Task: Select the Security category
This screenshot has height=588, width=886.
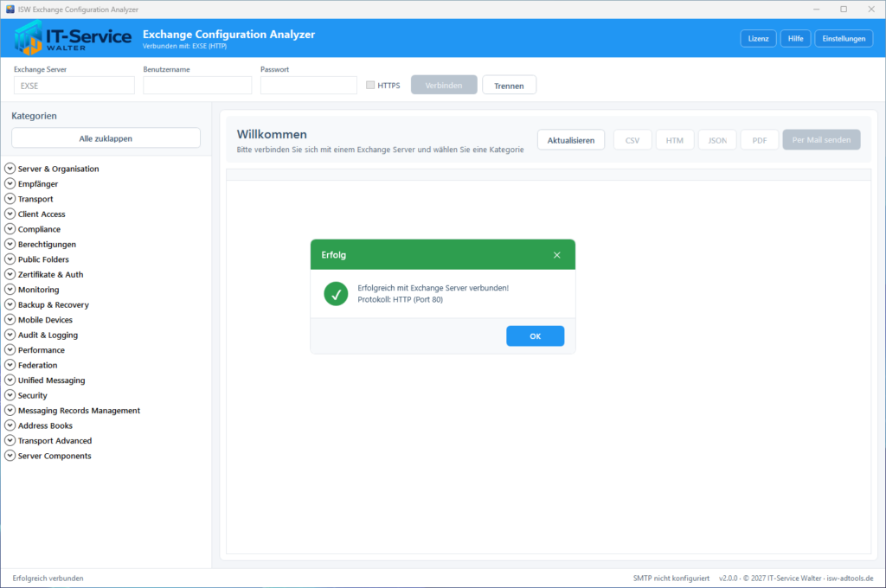Action: (32, 395)
